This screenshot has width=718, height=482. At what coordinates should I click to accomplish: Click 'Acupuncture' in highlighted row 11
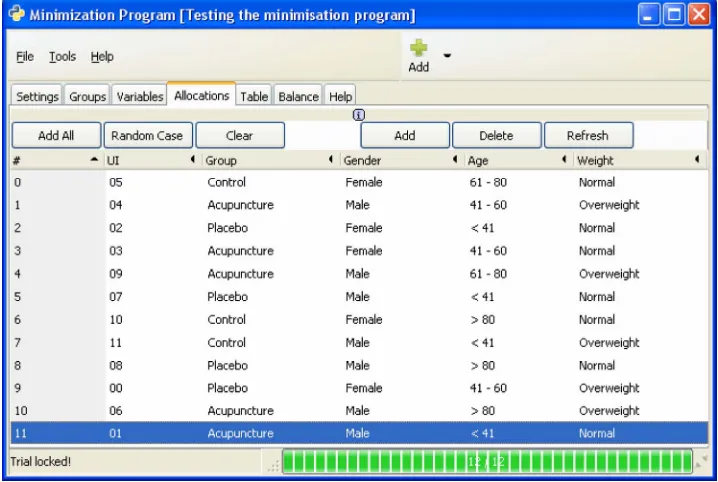(240, 433)
